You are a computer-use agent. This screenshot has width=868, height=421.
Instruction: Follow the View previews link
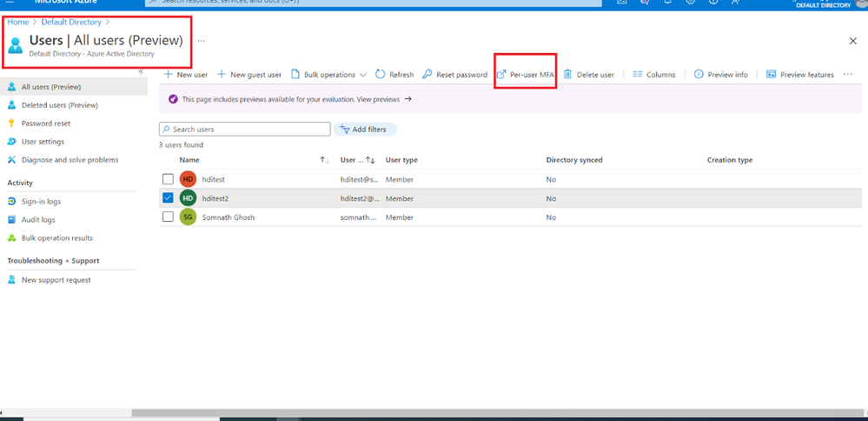pyautogui.click(x=378, y=99)
